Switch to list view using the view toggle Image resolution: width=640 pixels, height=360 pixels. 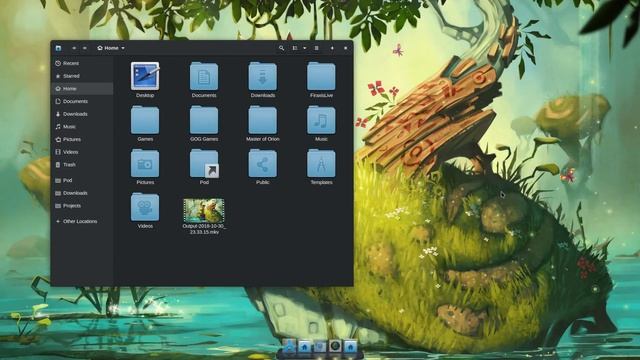[295, 48]
